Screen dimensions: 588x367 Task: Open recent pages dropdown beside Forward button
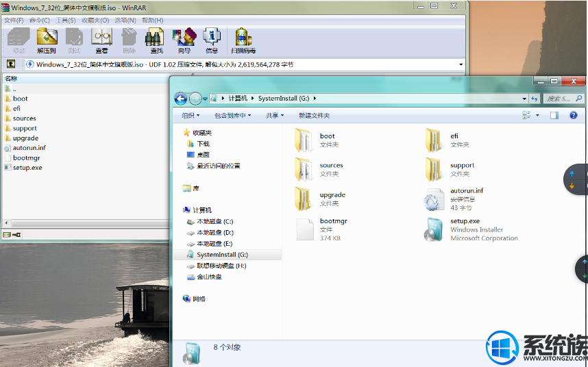pyautogui.click(x=205, y=99)
